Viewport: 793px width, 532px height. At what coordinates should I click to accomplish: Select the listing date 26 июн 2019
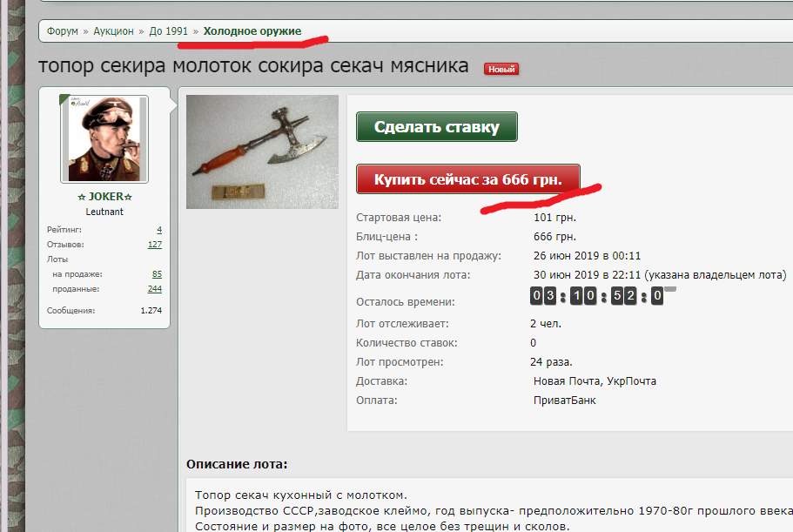coord(588,256)
